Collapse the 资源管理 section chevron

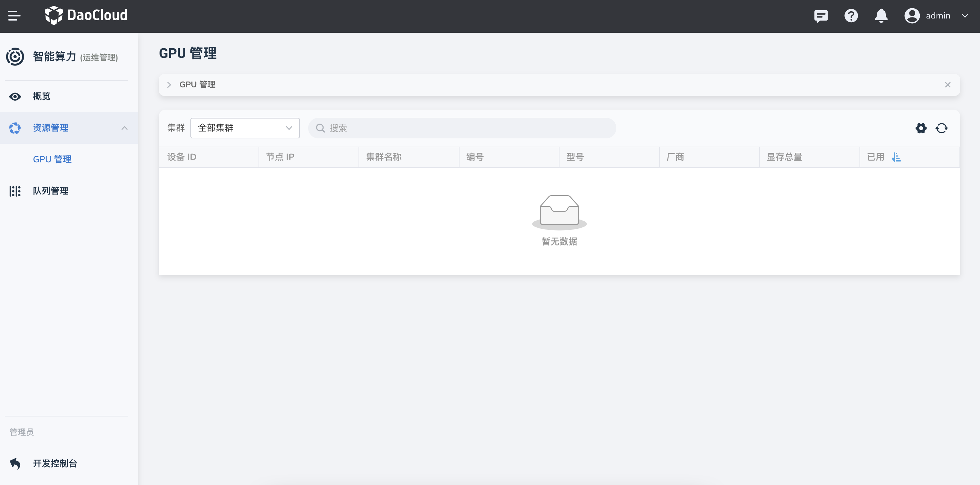coord(124,128)
